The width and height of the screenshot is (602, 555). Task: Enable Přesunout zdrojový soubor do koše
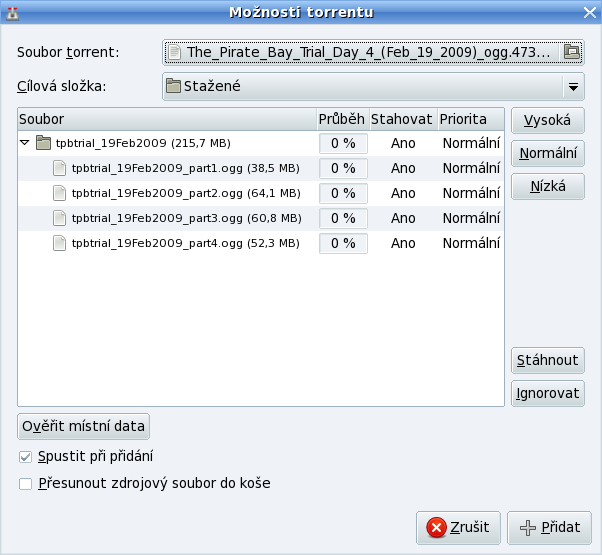[x=25, y=484]
